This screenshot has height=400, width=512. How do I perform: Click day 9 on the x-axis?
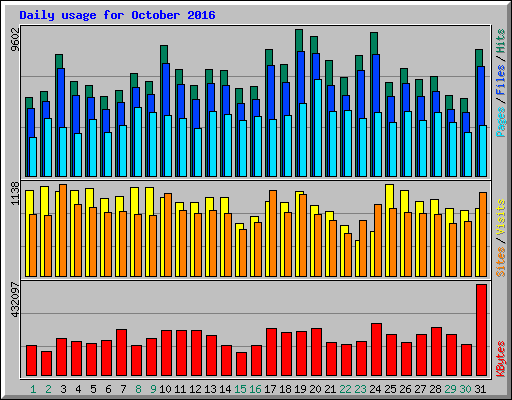tap(153, 389)
